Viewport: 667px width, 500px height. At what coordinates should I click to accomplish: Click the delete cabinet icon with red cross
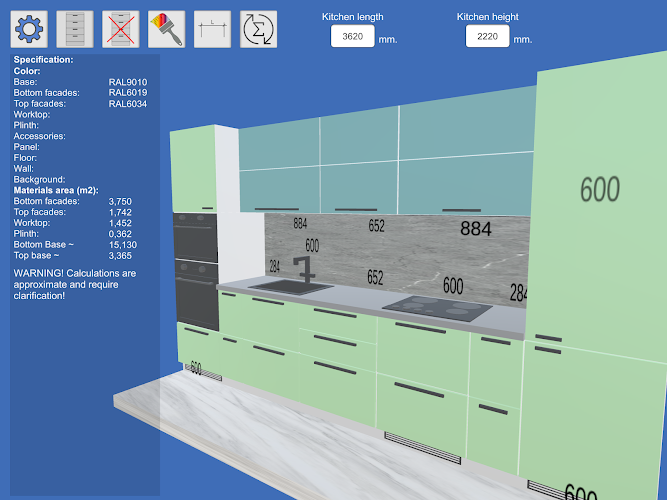(x=121, y=30)
